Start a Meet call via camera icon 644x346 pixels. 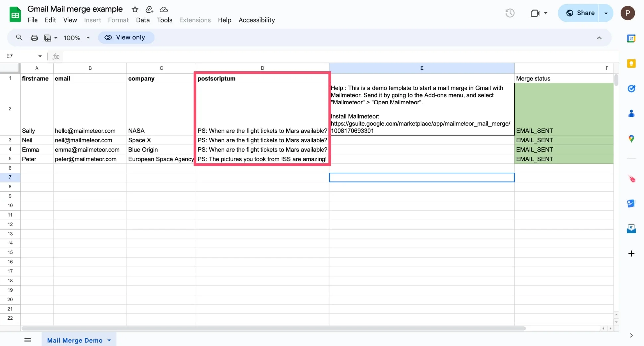[x=535, y=13]
